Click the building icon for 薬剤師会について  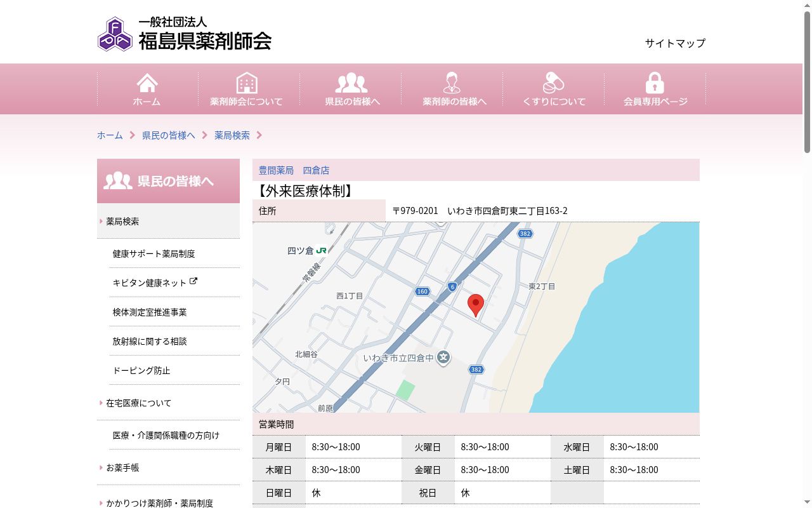(x=247, y=83)
